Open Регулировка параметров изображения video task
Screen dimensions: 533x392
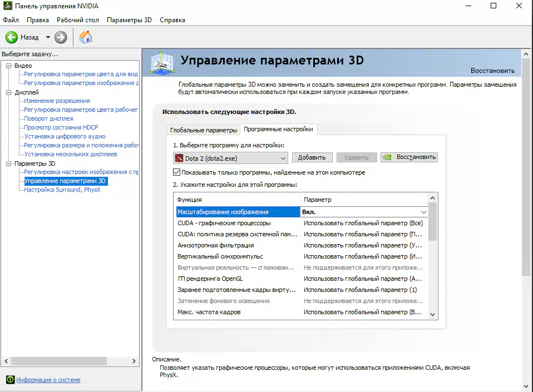click(81, 83)
